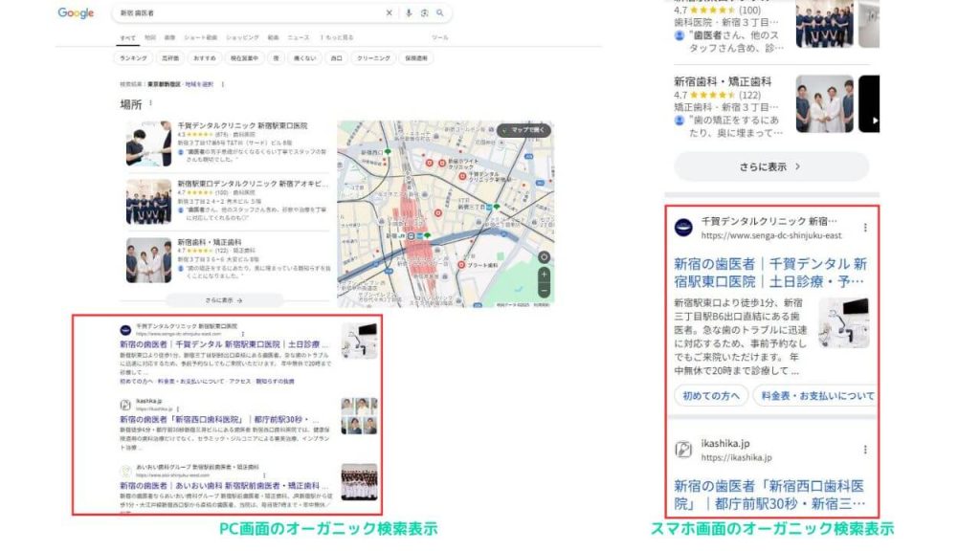Zoom in the map with plus

545,275
